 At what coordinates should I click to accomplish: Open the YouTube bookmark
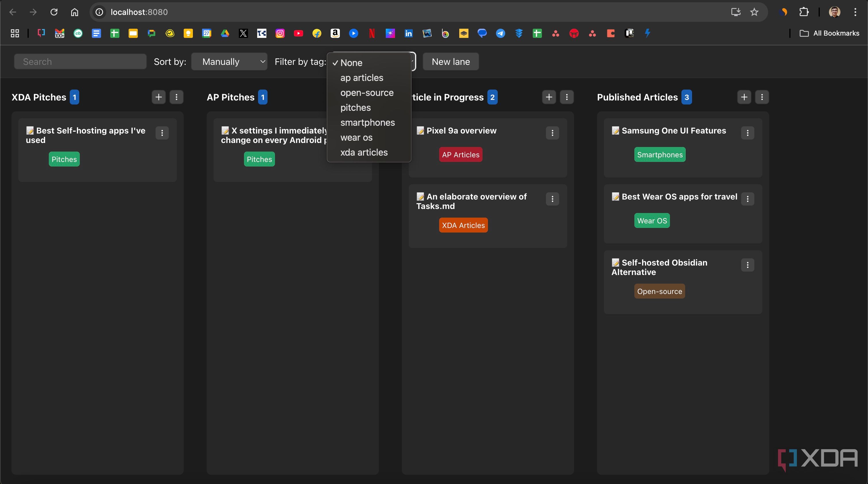pos(298,33)
